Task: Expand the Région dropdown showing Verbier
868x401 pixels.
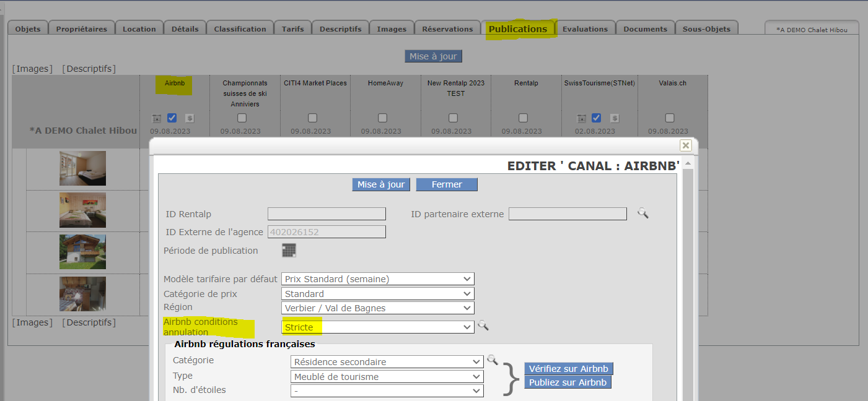Action: click(x=377, y=308)
